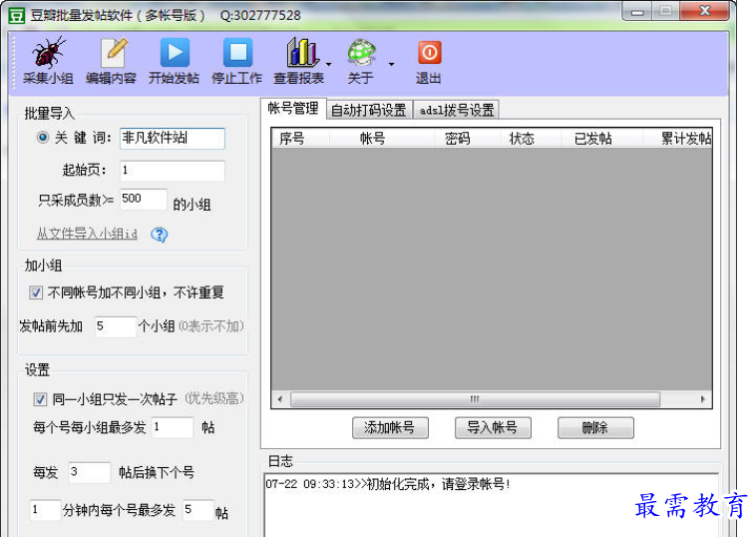Click the 序号 column header
The width and height of the screenshot is (756, 537).
tap(299, 139)
